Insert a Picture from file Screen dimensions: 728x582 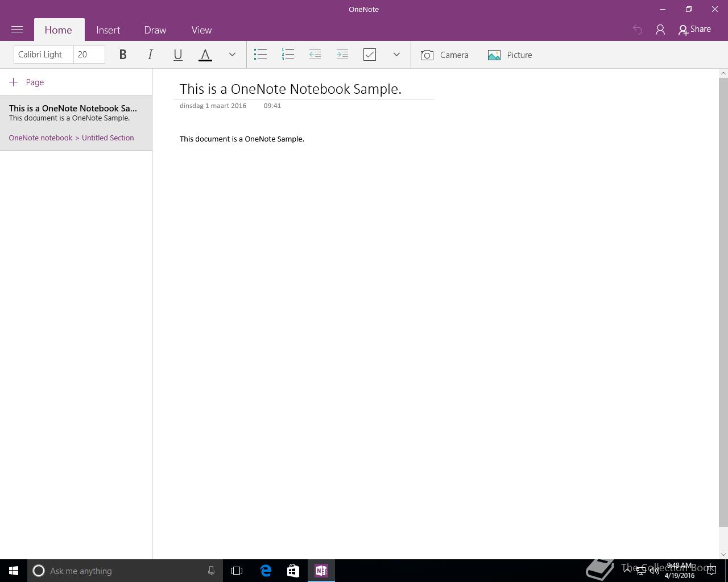[510, 55]
